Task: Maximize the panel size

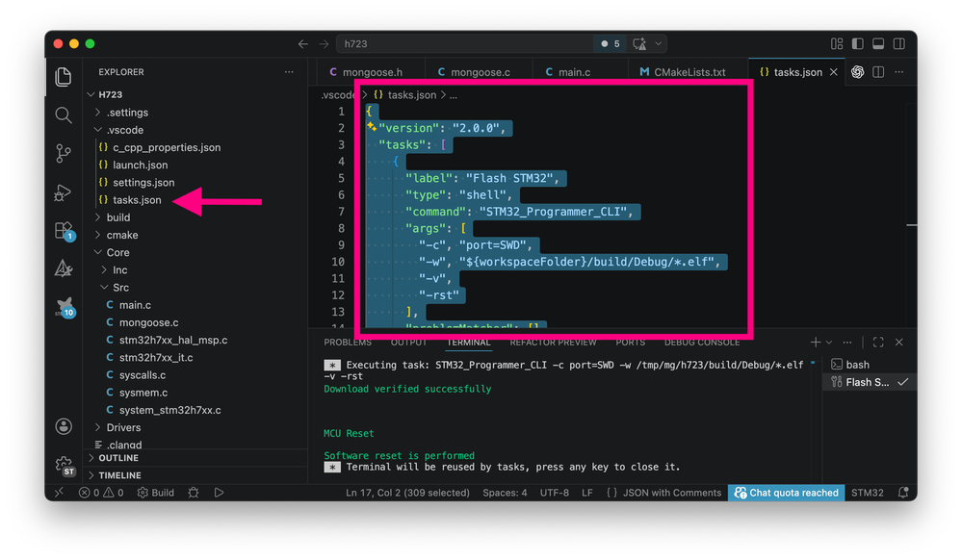Action: click(x=878, y=343)
